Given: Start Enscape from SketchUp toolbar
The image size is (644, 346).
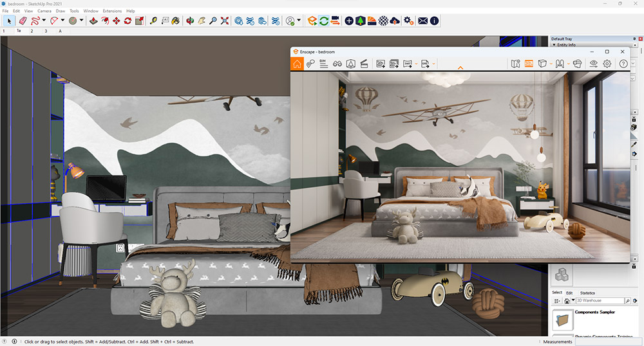Looking at the screenshot, I should coord(312,21).
